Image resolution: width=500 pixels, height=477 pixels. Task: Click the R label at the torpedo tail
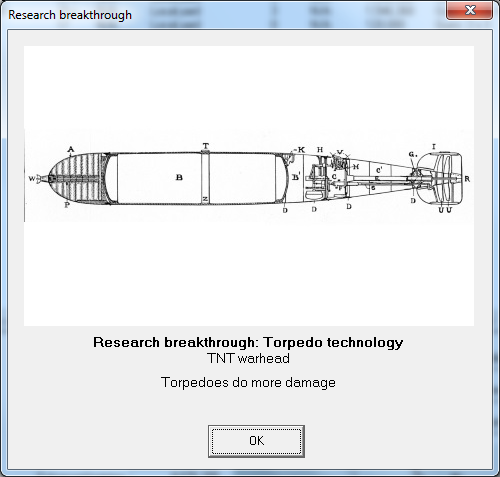click(467, 179)
